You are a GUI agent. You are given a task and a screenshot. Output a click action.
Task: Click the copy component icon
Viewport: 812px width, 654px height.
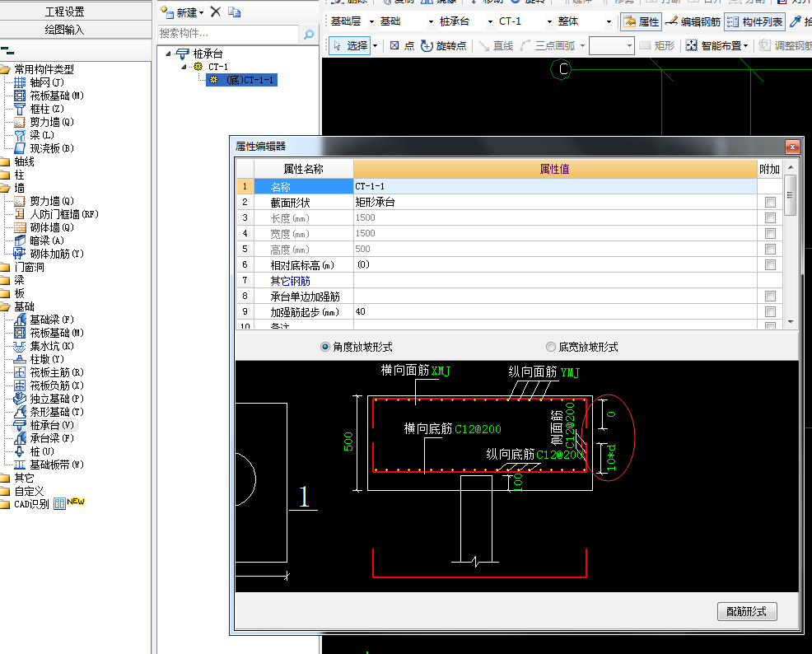234,12
